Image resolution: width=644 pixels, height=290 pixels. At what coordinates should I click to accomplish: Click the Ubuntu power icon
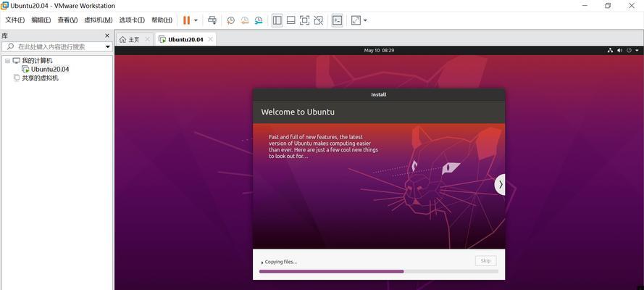pos(629,51)
